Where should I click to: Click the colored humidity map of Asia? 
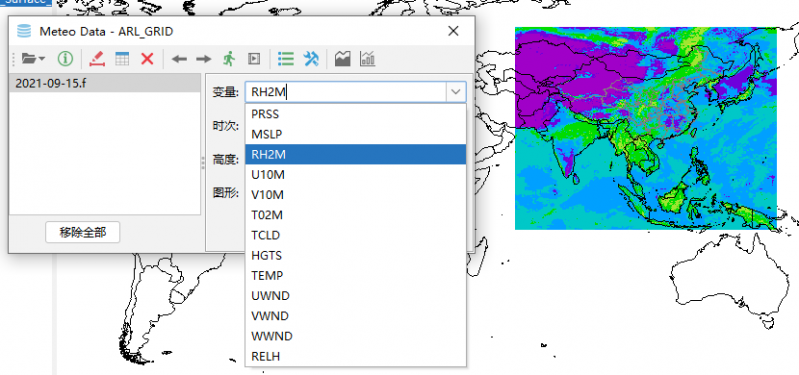coord(646,128)
